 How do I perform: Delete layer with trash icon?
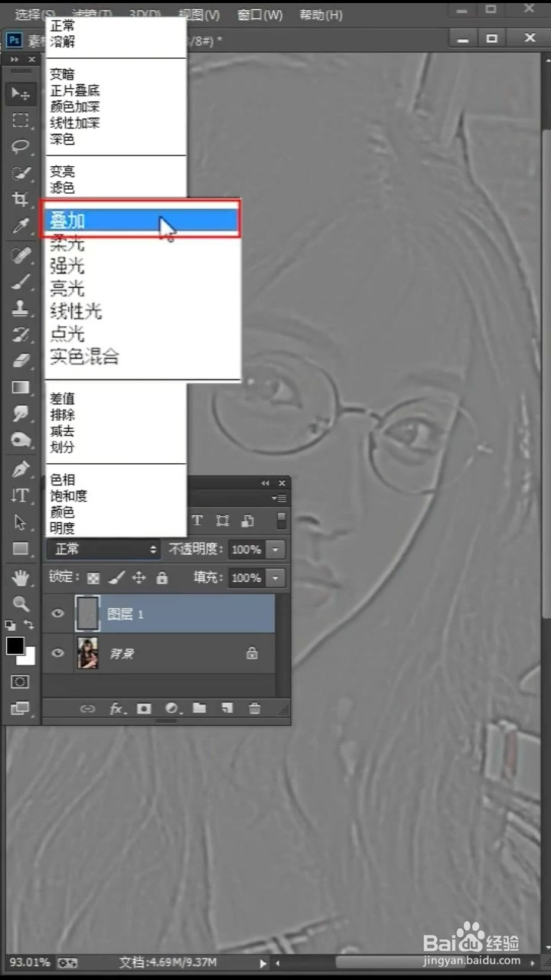pyautogui.click(x=255, y=709)
